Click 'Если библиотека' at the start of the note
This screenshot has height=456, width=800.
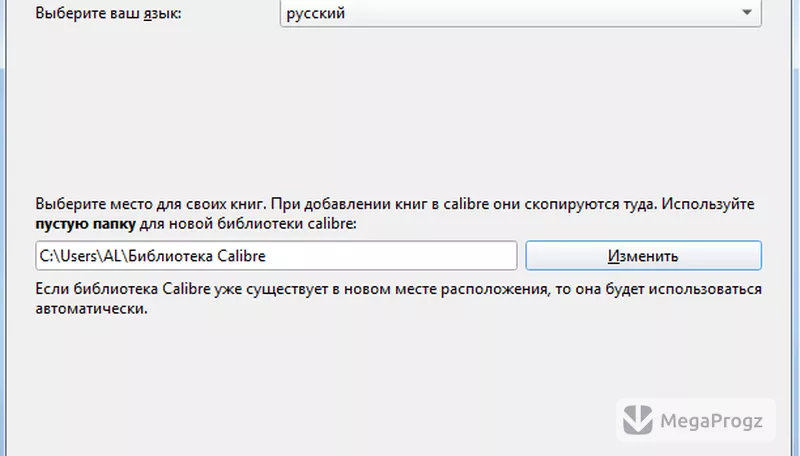(96, 289)
